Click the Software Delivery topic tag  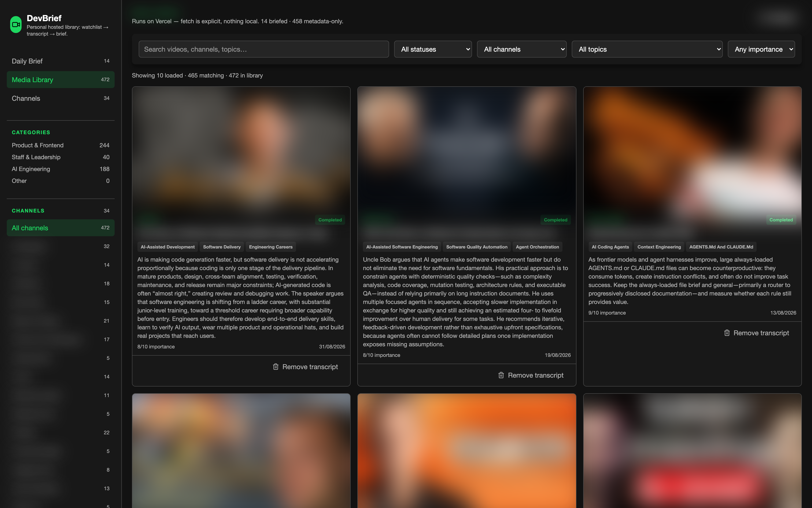pos(222,247)
